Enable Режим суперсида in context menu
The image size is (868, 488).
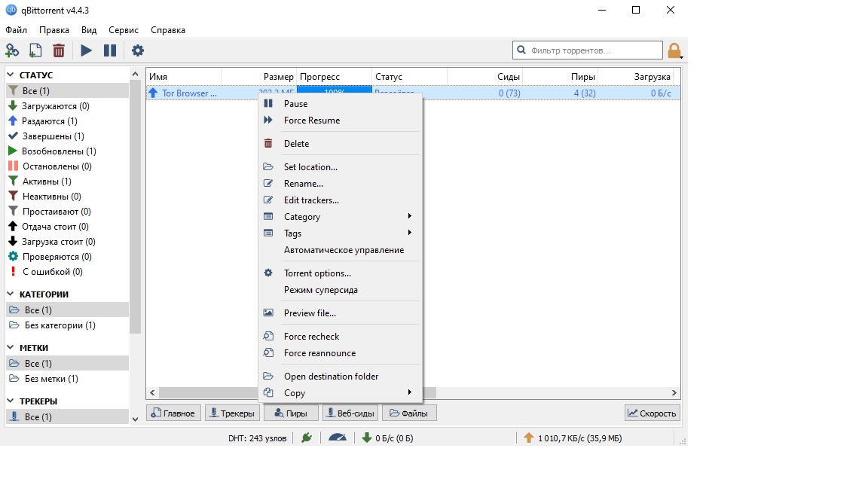coord(320,290)
